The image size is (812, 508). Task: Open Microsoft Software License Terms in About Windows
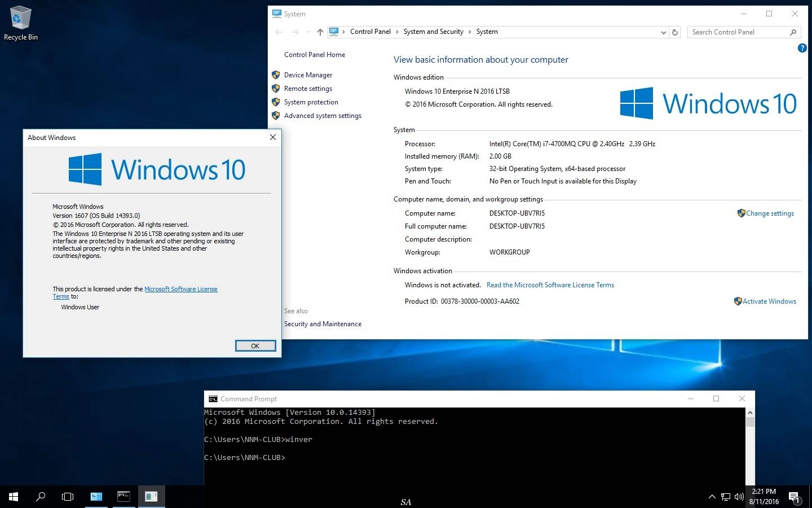180,289
